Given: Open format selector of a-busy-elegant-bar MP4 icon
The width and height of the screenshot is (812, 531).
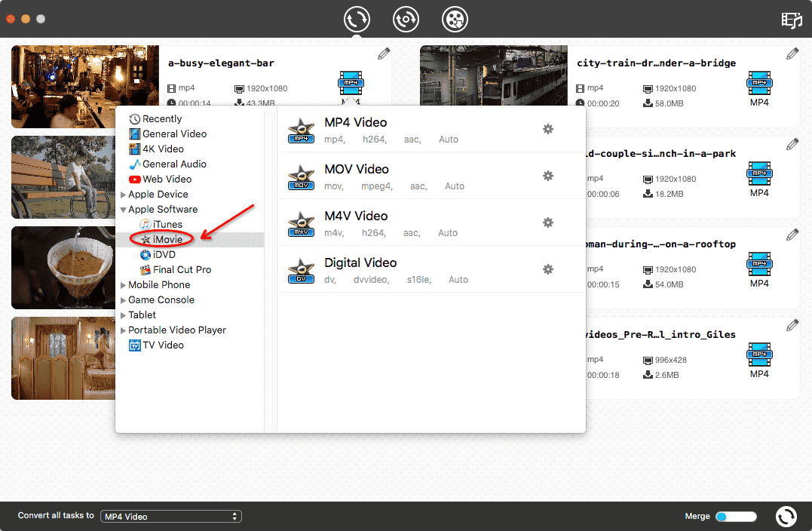Looking at the screenshot, I should (x=351, y=84).
